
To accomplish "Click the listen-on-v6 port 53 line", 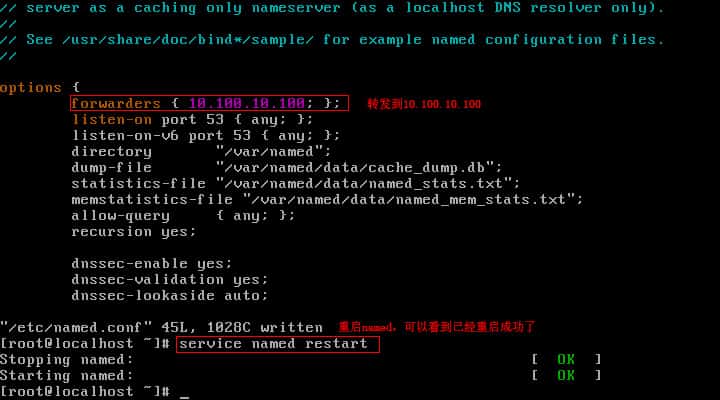I will (x=206, y=135).
